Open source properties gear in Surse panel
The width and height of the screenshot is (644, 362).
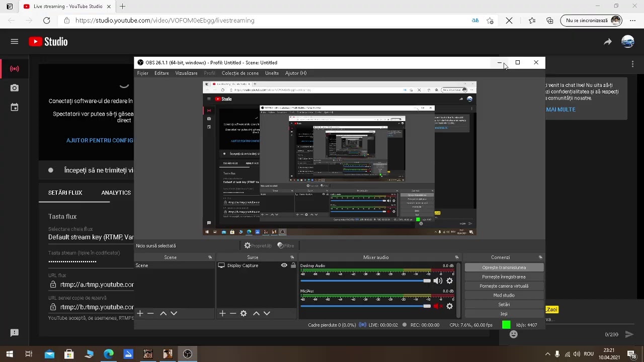pos(244,313)
